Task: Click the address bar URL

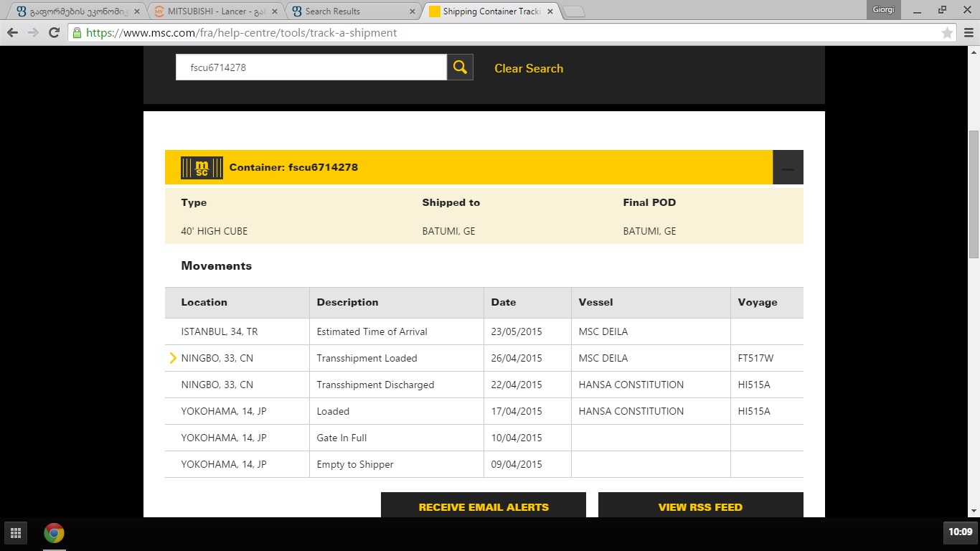Action: click(241, 33)
